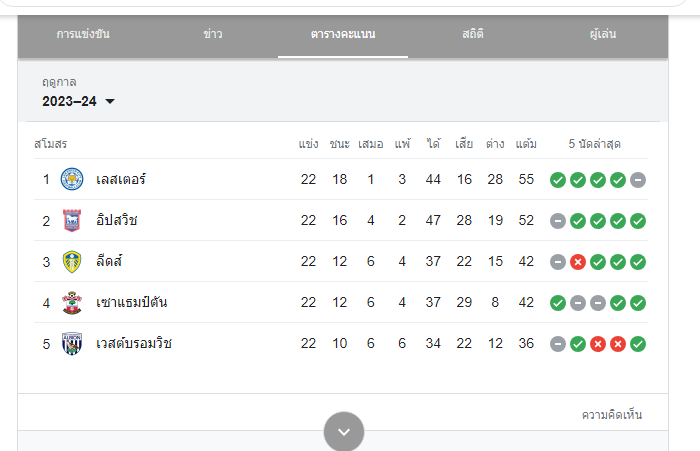Click Leeds' red loss icon in last five
This screenshot has height=451, width=700.
pyautogui.click(x=578, y=262)
